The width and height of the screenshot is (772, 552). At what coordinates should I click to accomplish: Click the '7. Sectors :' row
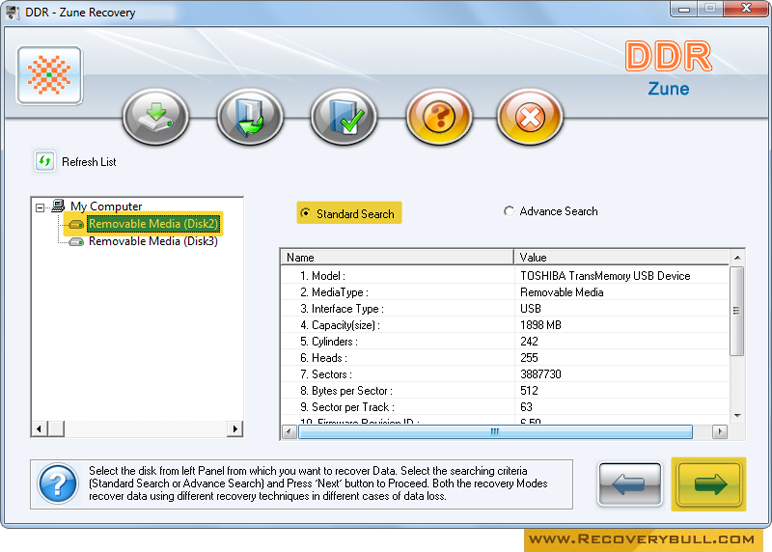[505, 374]
